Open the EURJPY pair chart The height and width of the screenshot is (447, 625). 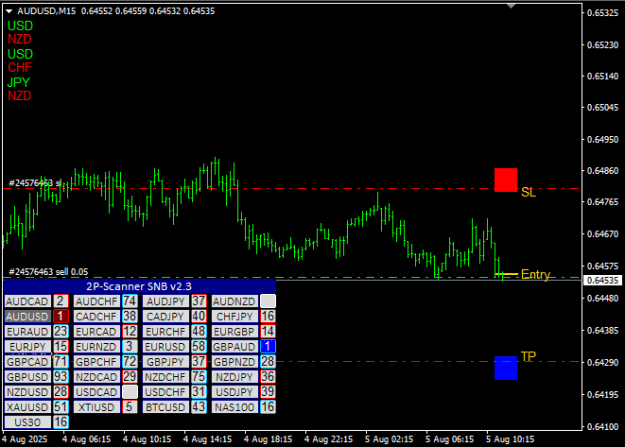point(28,347)
